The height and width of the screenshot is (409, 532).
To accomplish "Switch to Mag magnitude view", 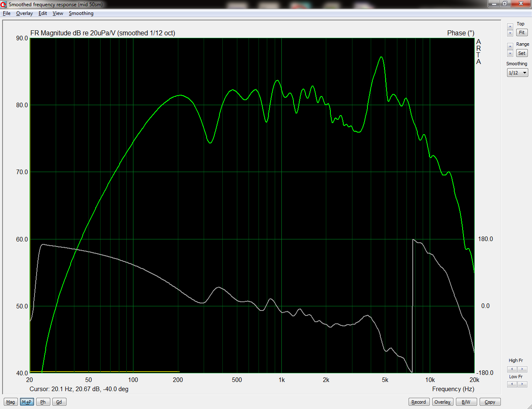I will coord(10,402).
